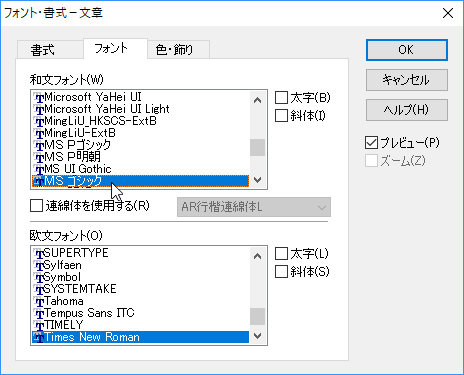Confirm with the OK button
Viewport: 464px width, 375px height.
point(407,50)
